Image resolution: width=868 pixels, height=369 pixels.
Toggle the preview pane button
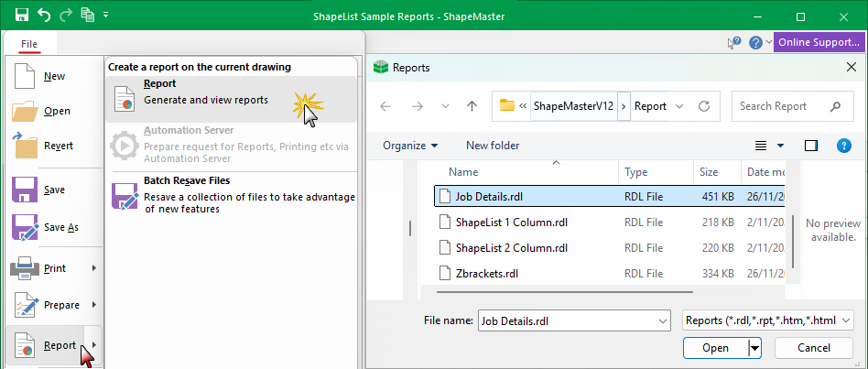point(810,146)
